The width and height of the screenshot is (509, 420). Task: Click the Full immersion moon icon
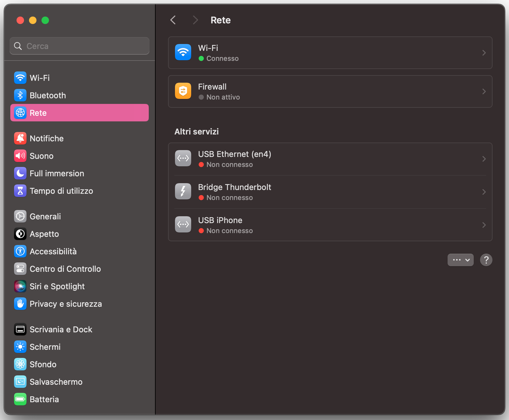pos(20,173)
